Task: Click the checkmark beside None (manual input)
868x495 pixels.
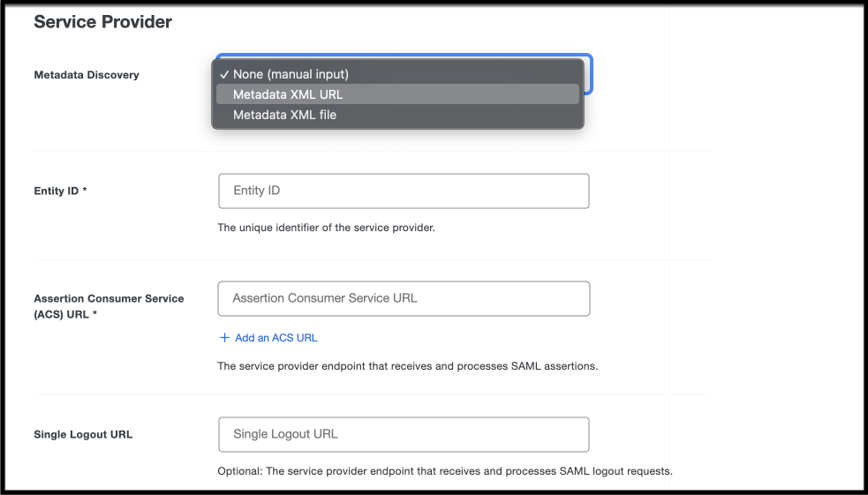Action: (x=224, y=75)
